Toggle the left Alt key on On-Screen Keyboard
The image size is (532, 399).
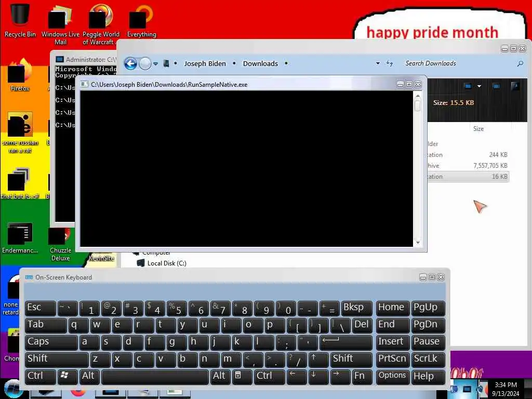tap(89, 376)
